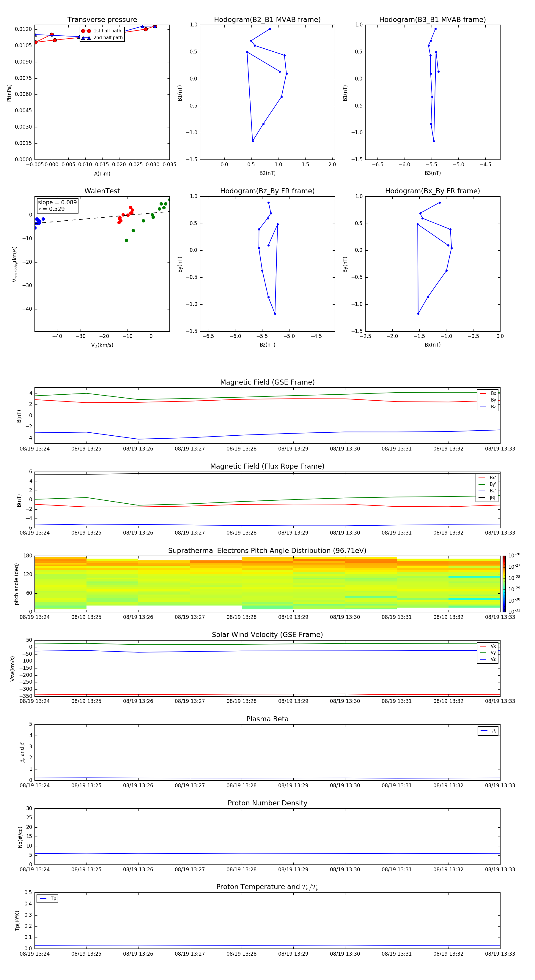Click the "V_remaining(km/s)" y-axis label
Viewport: 535px width, 980px height.
[x=15, y=264]
